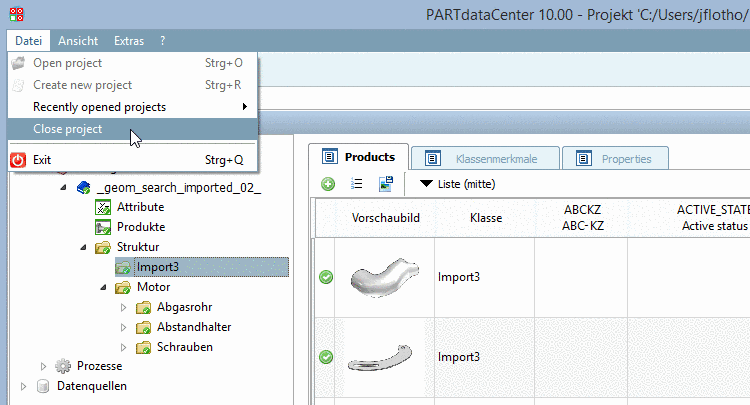
Task: Click the Produkte node icon
Action: click(103, 227)
